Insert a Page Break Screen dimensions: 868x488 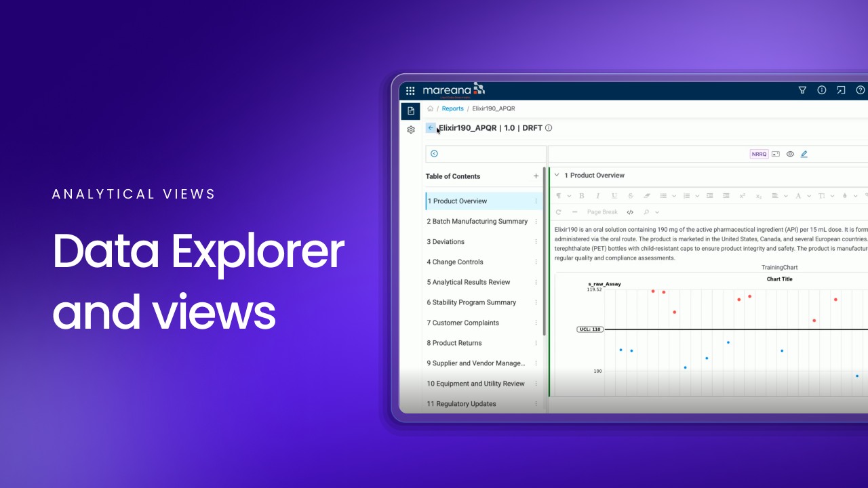(602, 212)
